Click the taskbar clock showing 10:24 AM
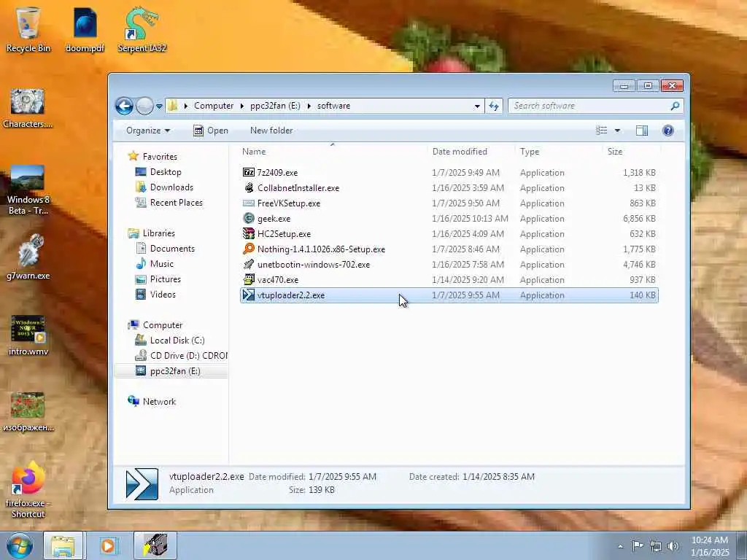This screenshot has height=560, width=747. [710, 546]
